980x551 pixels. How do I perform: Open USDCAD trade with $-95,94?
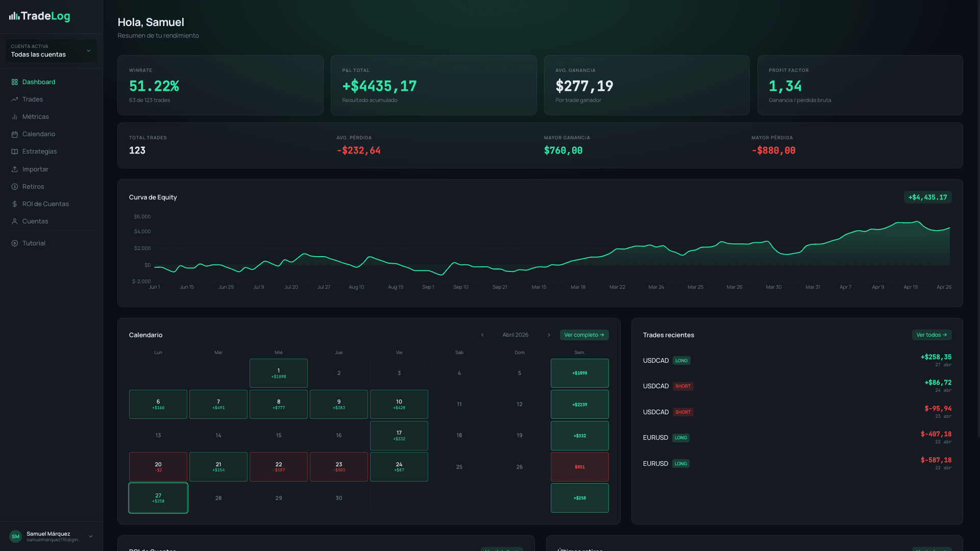click(797, 412)
